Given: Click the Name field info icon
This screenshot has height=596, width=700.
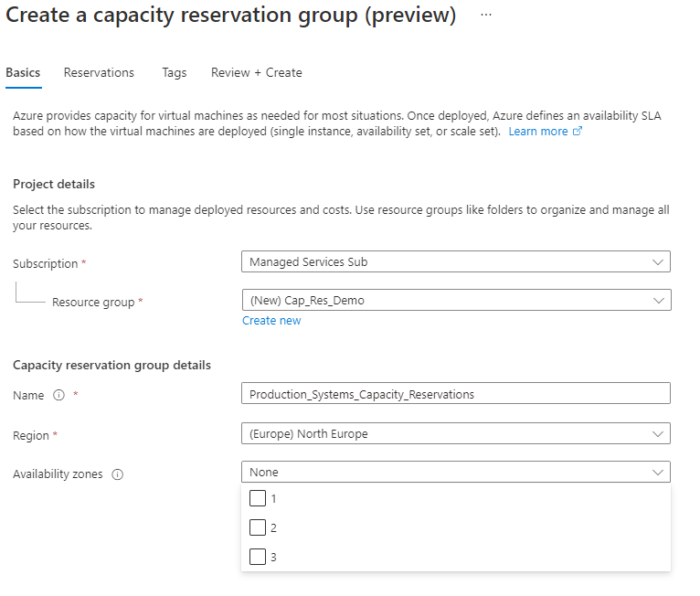Looking at the screenshot, I should click(x=59, y=396).
